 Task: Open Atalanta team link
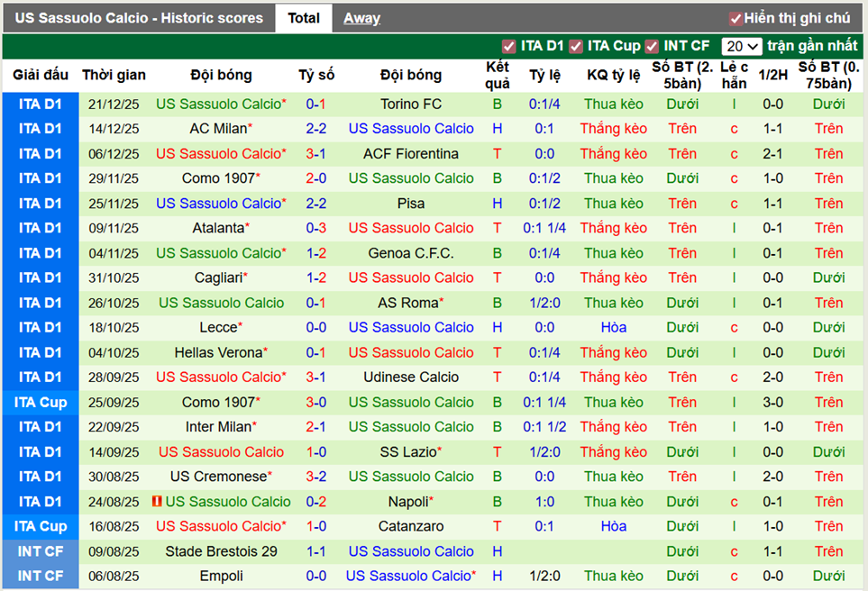(x=218, y=228)
